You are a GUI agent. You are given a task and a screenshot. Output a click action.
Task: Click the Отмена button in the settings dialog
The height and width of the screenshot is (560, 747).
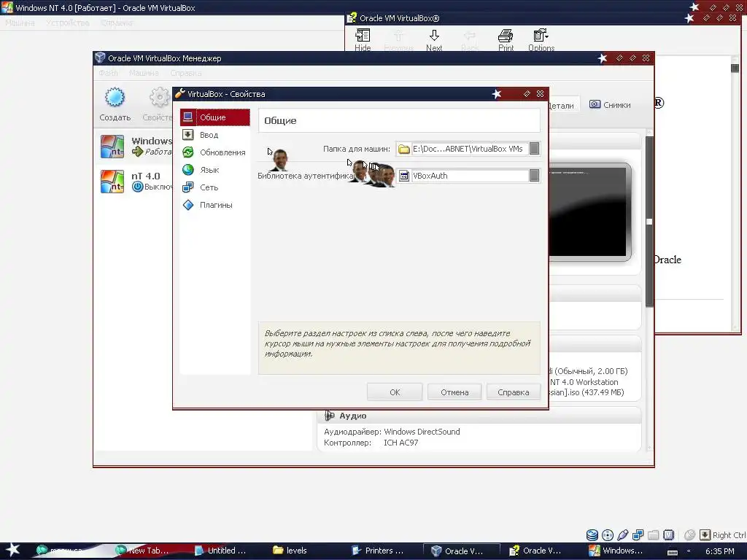[x=454, y=392]
